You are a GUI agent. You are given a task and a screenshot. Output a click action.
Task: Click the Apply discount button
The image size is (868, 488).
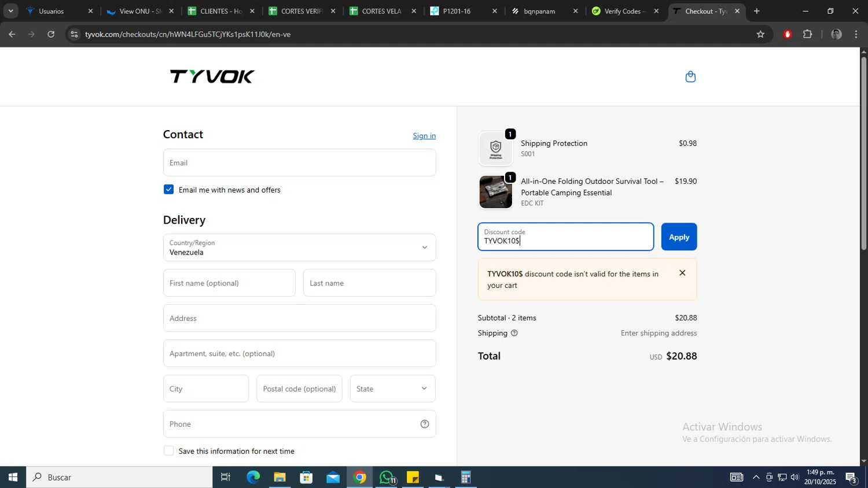click(x=679, y=237)
